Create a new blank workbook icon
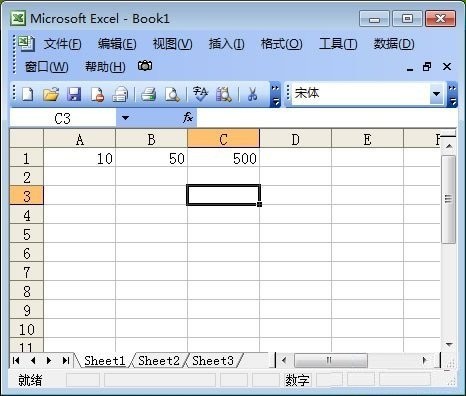The image size is (466, 396). 27,94
